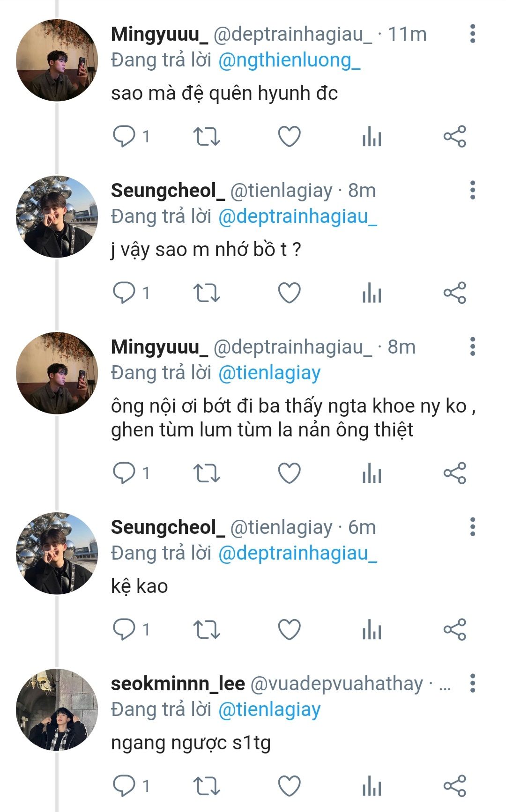This screenshot has height=812, width=506.
Task: Reply to the "sao mà đệ quên hyunh đc" tweet
Action: point(124,137)
